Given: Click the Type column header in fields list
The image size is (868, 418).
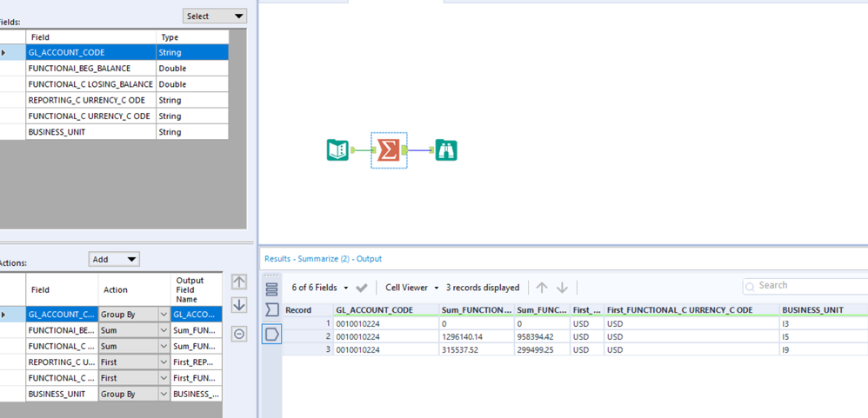Looking at the screenshot, I should [x=192, y=37].
